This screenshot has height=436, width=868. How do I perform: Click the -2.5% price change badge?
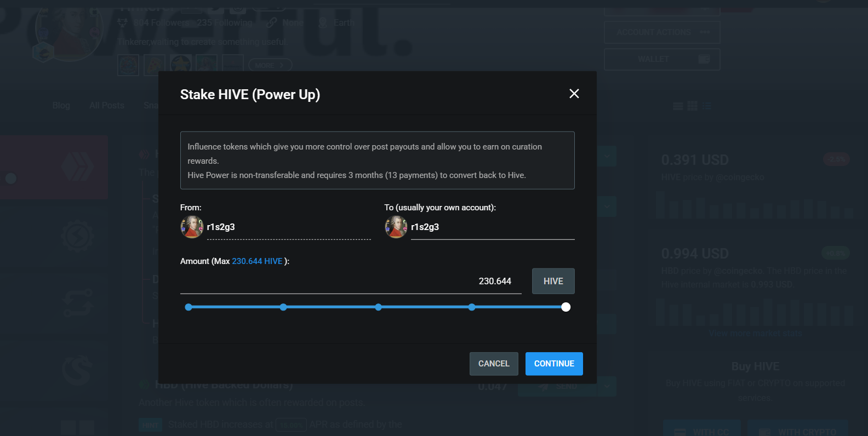[836, 159]
